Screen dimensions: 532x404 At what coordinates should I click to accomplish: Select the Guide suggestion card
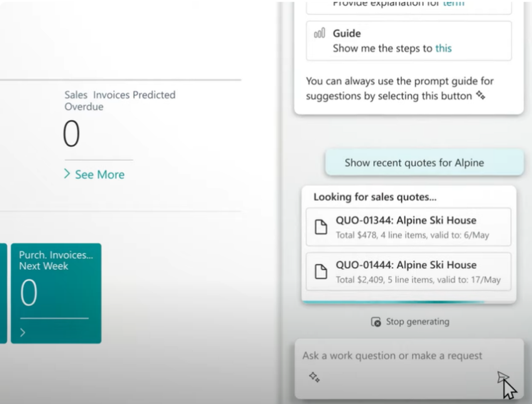click(409, 40)
